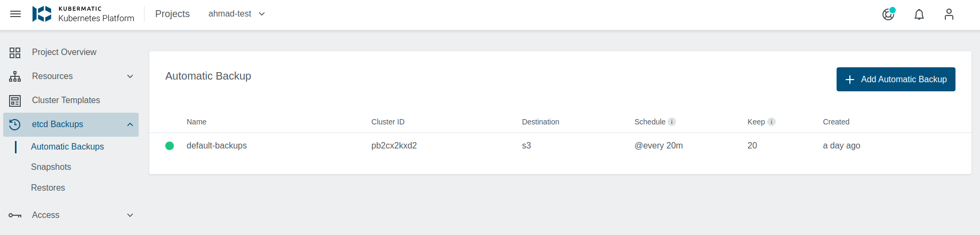This screenshot has height=235, width=980.
Task: Expand the Resources sidebar section
Action: click(x=130, y=76)
